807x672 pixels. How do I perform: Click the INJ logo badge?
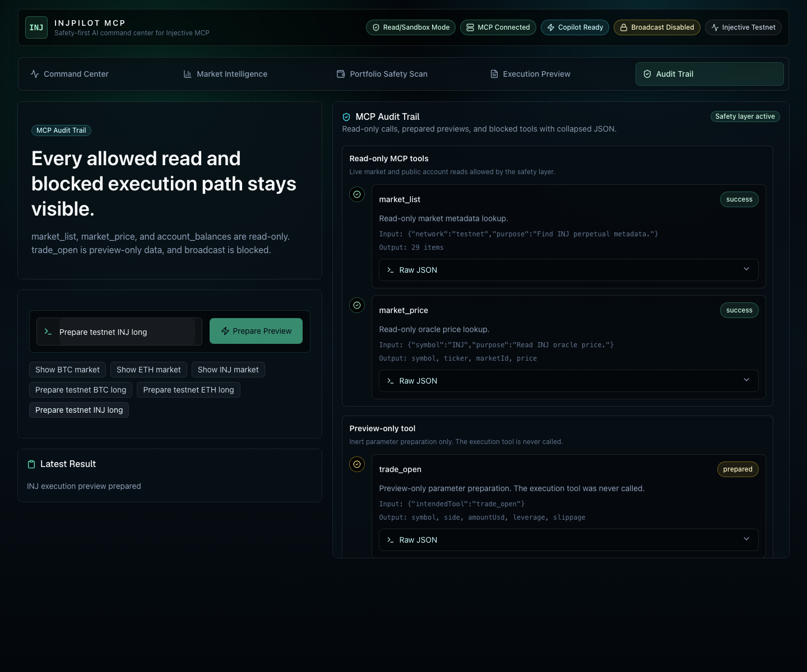point(36,27)
